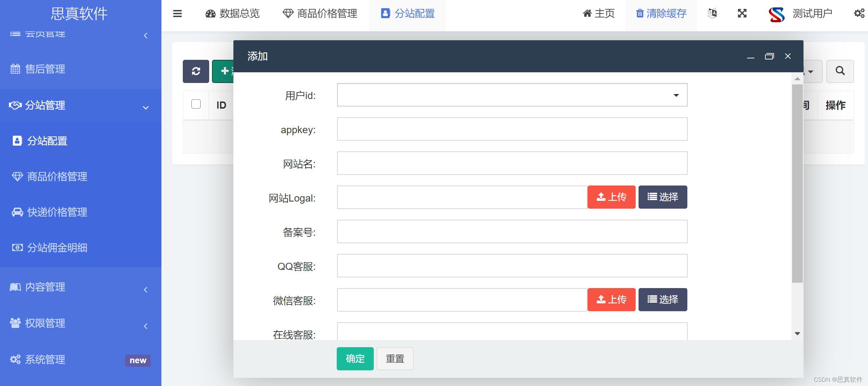This screenshot has width=868, height=386.
Task: Focus the 网站名 input field
Action: coord(512,163)
